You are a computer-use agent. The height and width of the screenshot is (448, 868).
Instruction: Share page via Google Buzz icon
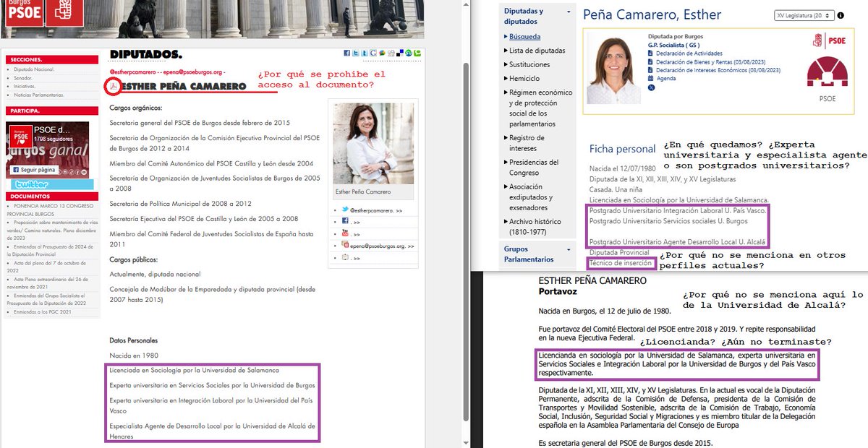tap(383, 53)
